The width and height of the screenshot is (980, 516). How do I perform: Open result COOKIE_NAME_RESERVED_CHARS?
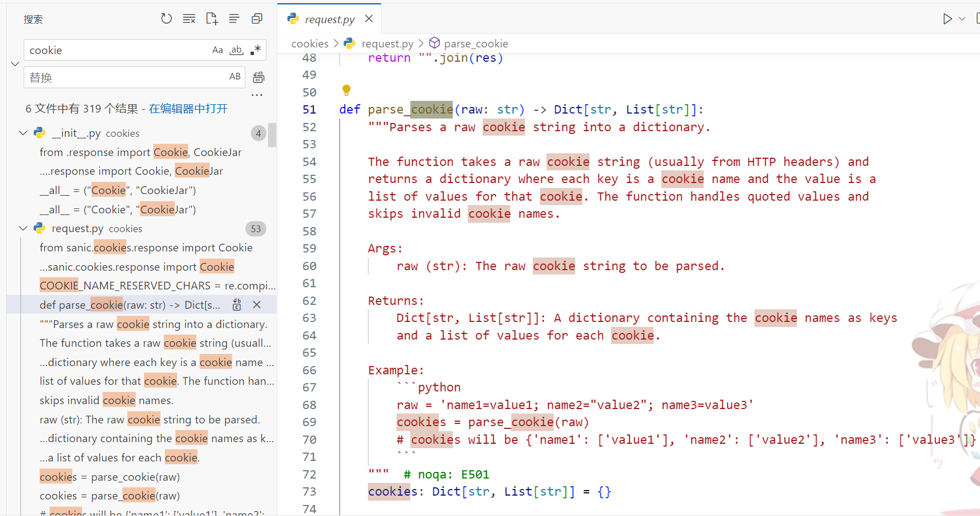coord(157,286)
